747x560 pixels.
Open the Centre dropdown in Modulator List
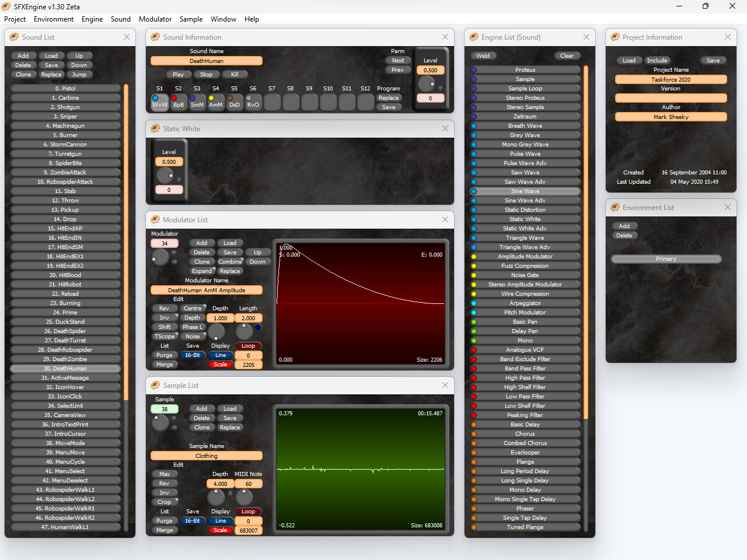[193, 308]
